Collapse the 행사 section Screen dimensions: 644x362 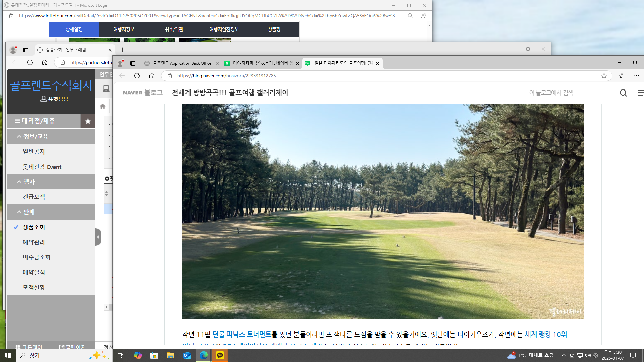pos(51,182)
